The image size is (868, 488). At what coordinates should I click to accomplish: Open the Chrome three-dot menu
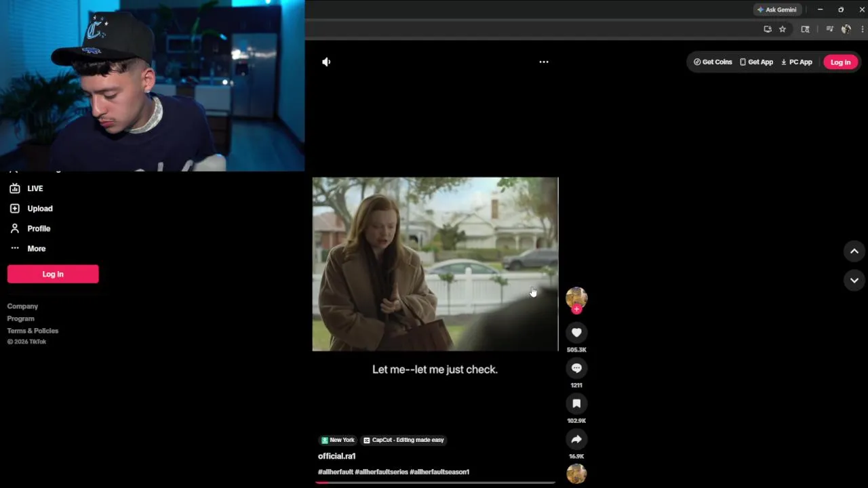863,29
